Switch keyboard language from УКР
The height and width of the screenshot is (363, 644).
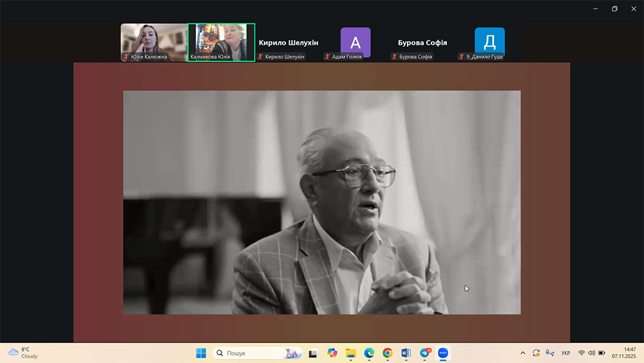[565, 353]
